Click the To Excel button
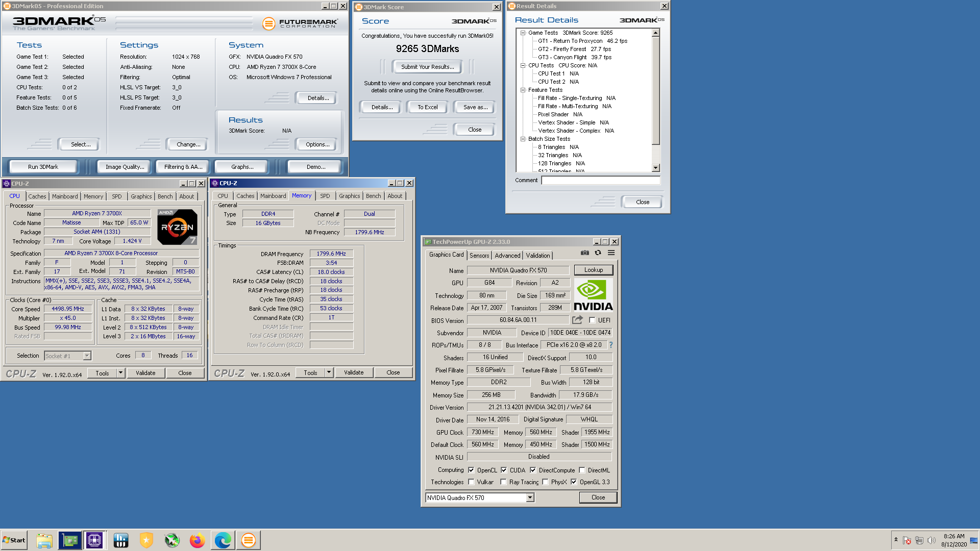Screen dimensions: 980x551 pos(427,107)
